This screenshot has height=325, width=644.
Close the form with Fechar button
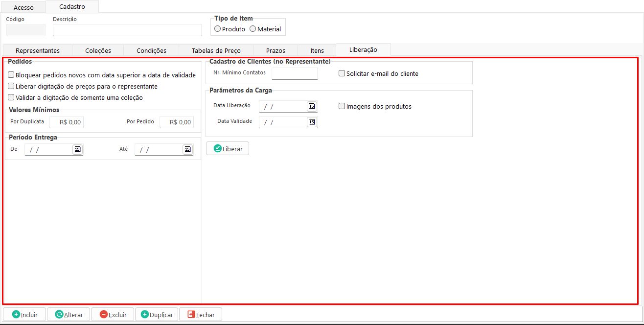tap(201, 314)
